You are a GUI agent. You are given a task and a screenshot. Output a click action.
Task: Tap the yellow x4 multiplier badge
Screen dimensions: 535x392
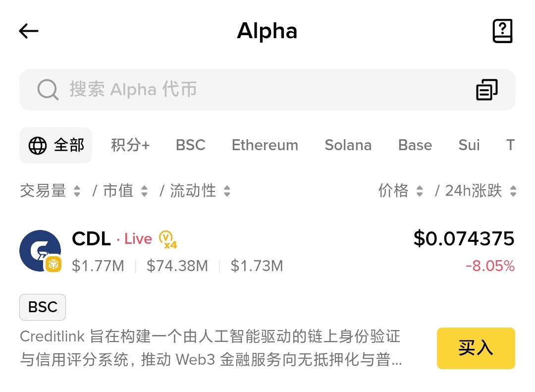pos(168,239)
